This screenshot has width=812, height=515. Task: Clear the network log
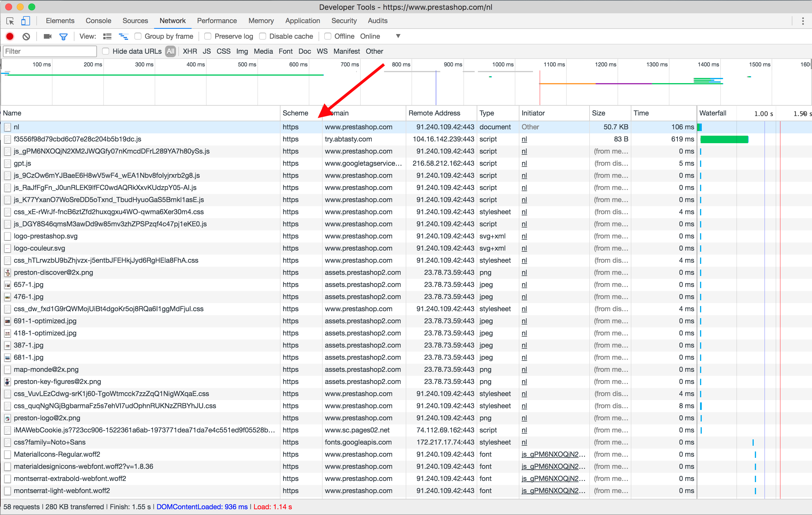(x=26, y=36)
